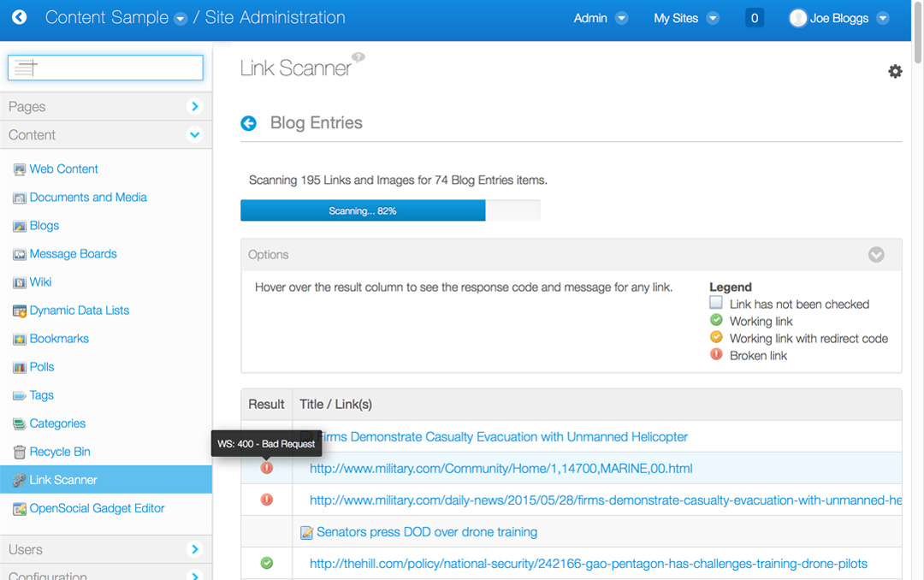Focus the sidebar search field
Viewport: 924px width, 580px height.
tap(105, 68)
